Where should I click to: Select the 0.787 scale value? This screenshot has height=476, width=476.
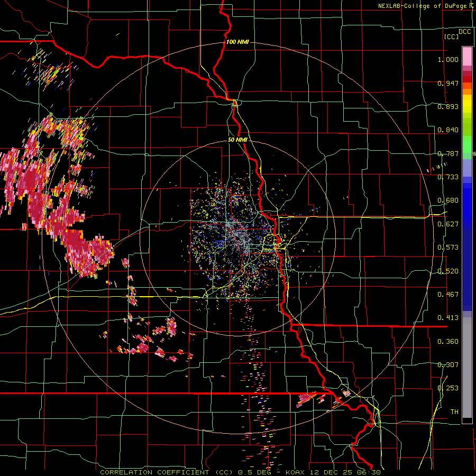coord(448,153)
